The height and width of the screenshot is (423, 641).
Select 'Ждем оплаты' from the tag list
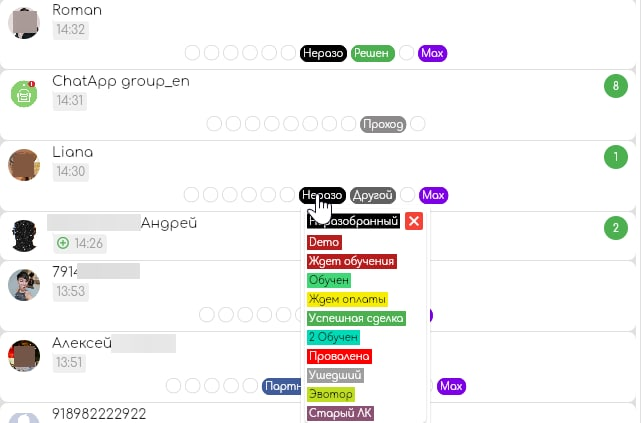(347, 299)
